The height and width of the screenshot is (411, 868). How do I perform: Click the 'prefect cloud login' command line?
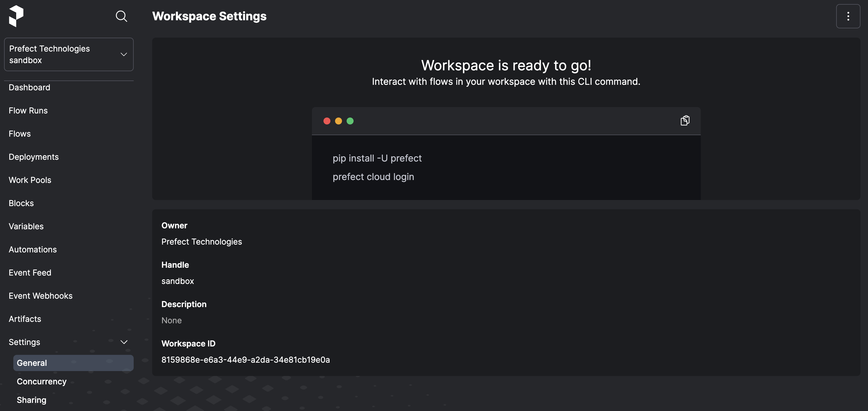(x=373, y=177)
